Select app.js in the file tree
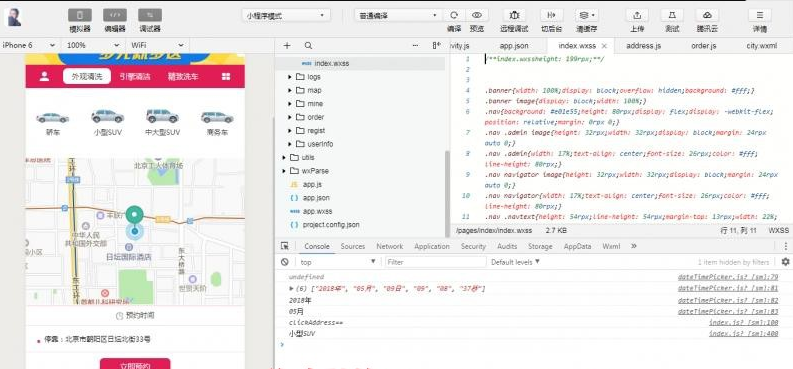 (312, 184)
